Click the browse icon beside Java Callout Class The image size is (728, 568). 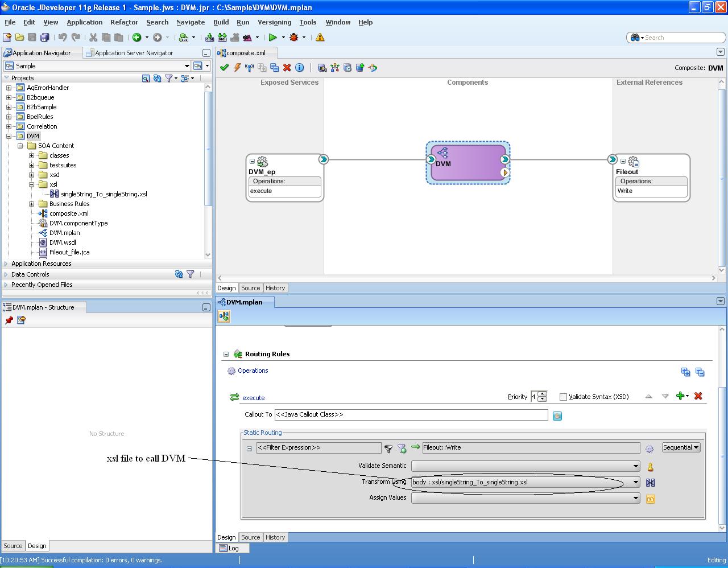pyautogui.click(x=557, y=415)
